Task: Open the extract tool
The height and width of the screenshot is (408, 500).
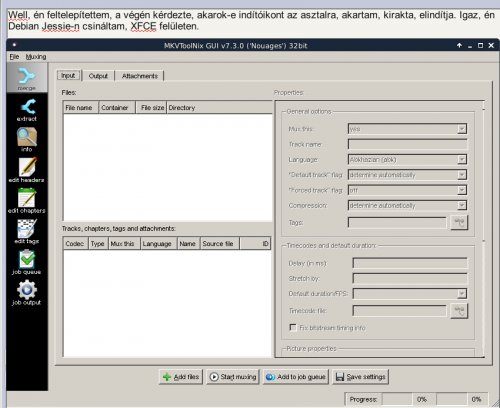Action: (x=27, y=110)
